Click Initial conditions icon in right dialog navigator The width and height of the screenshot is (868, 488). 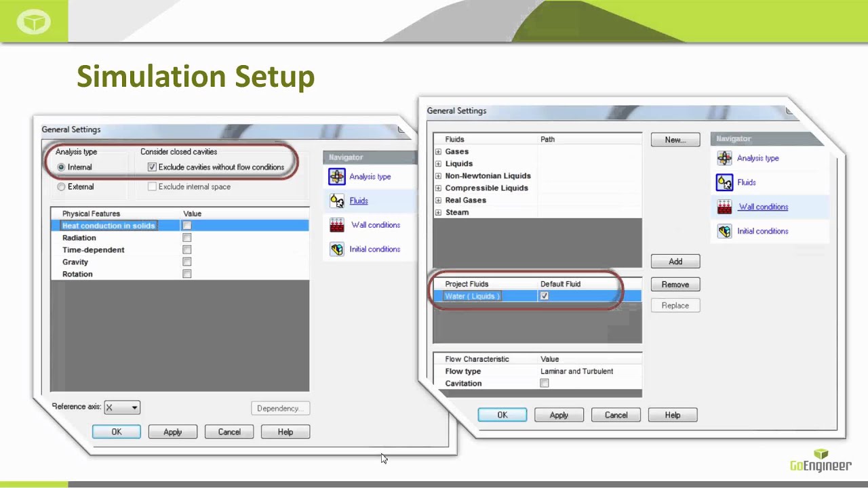tap(725, 231)
